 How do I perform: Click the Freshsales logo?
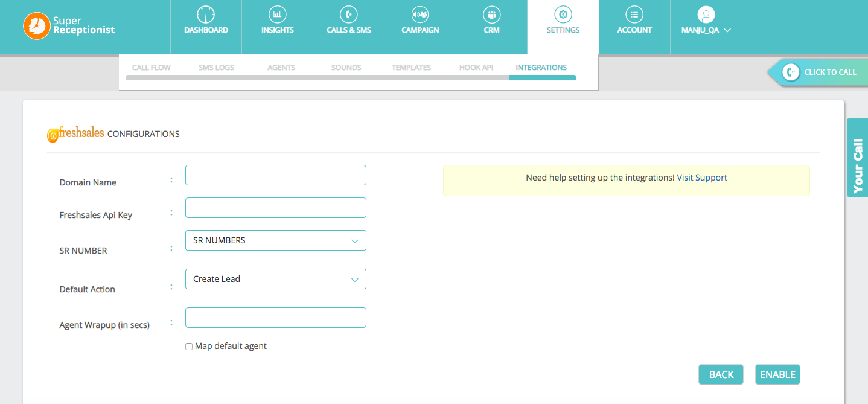(x=75, y=134)
